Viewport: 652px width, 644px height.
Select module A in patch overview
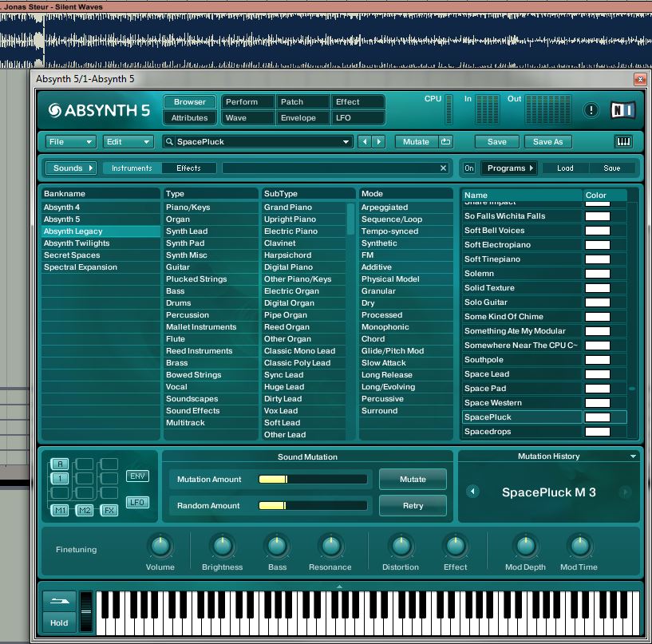click(x=60, y=464)
